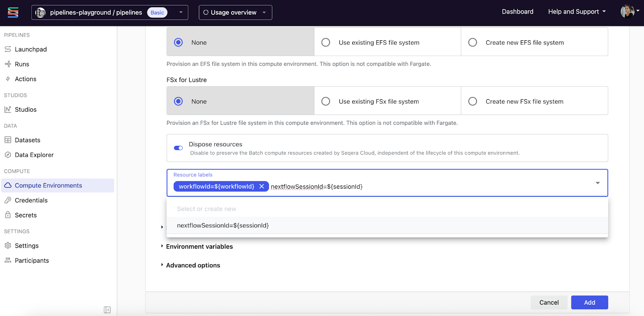Select Create new FSx file system
This screenshot has height=316, width=644.
[x=473, y=101]
